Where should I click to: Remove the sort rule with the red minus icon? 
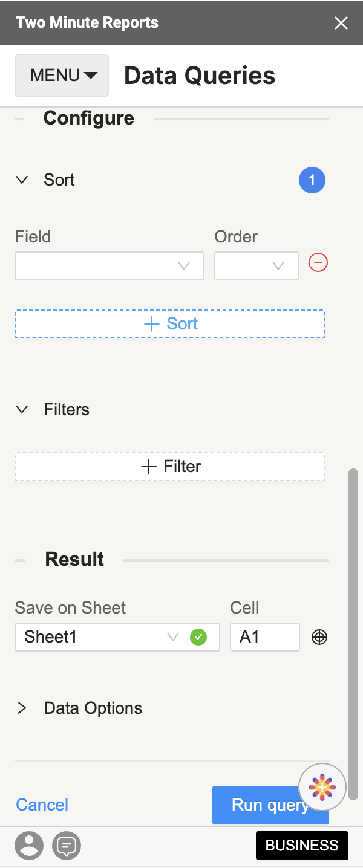(x=318, y=262)
